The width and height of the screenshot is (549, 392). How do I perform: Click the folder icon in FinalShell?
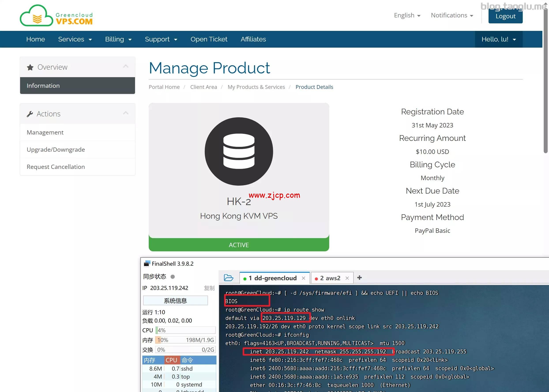(228, 278)
